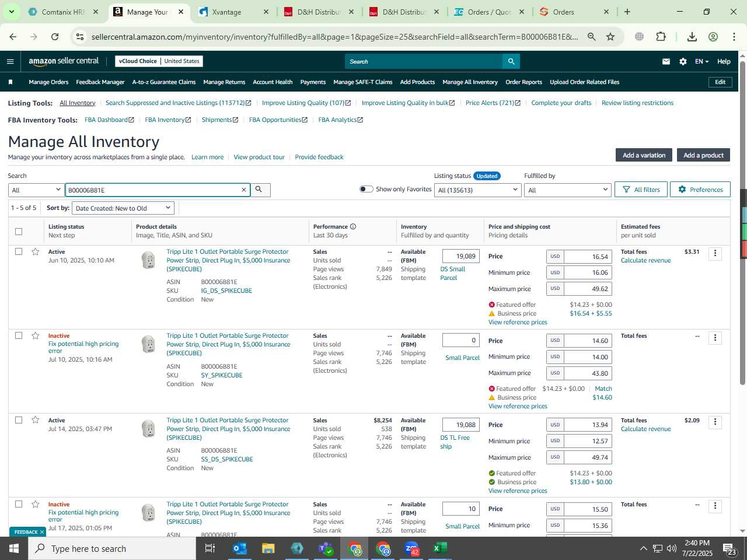Open Manage Orders menu item
Image resolution: width=747 pixels, height=560 pixels.
pyautogui.click(x=48, y=82)
